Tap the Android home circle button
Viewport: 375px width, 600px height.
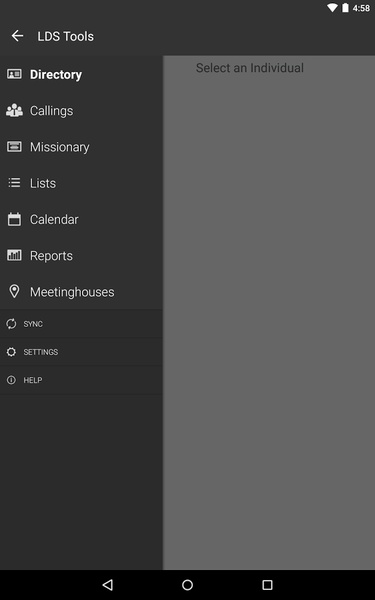pos(188,584)
